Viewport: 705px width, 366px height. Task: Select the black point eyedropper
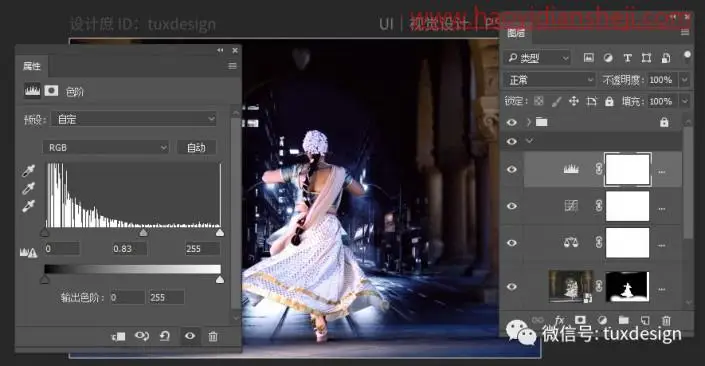pos(28,171)
